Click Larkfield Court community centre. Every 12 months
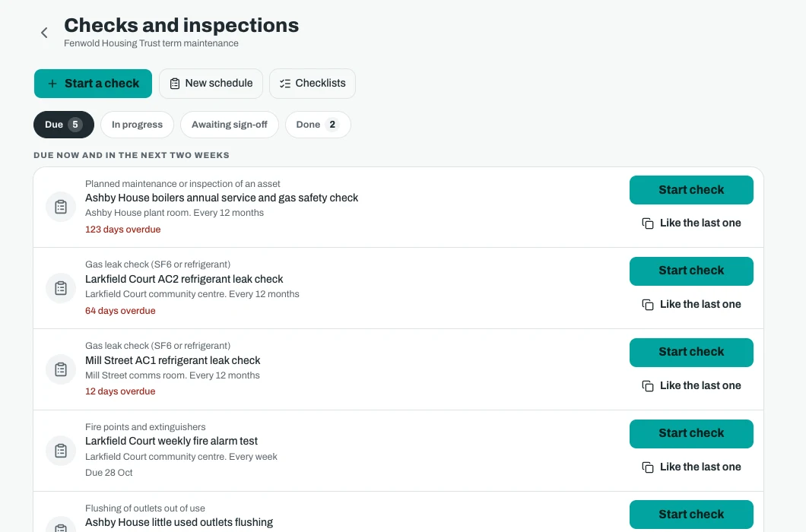Screen dimensions: 806x532 tap(192, 294)
